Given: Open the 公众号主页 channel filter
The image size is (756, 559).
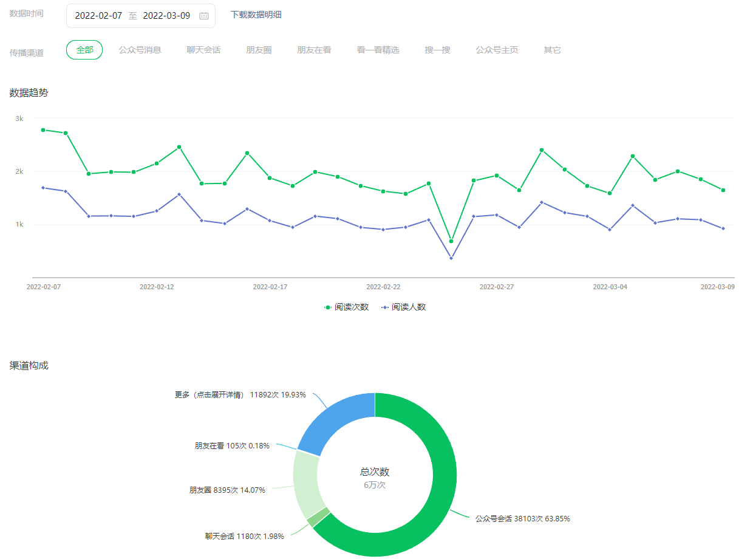Looking at the screenshot, I should 497,50.
